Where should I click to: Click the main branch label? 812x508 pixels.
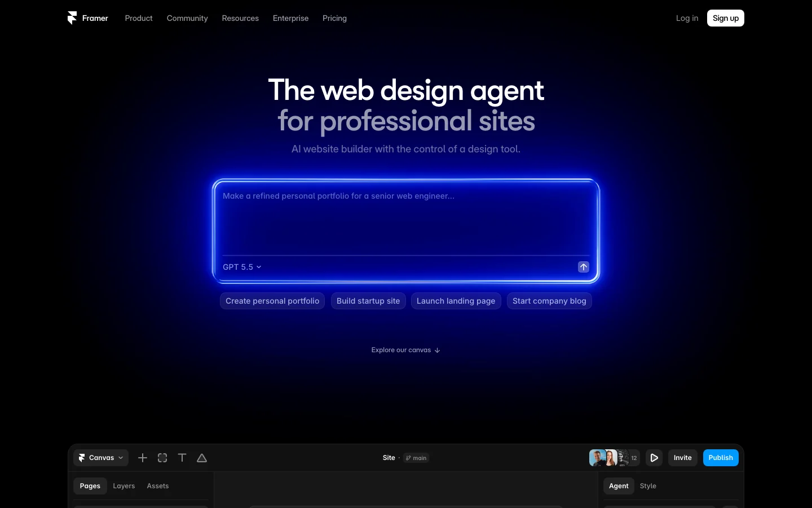[416, 458]
